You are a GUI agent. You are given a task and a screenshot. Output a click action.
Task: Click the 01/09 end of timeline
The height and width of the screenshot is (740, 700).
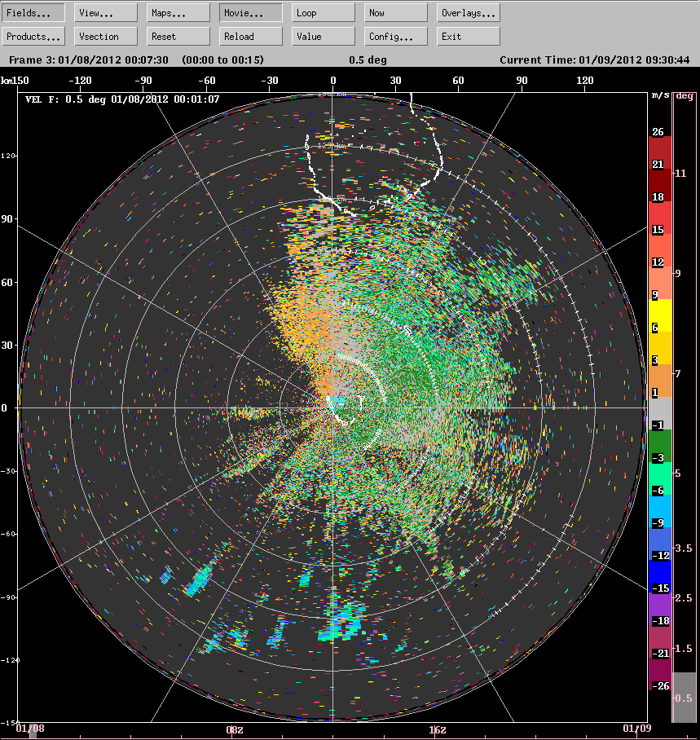pos(636,729)
